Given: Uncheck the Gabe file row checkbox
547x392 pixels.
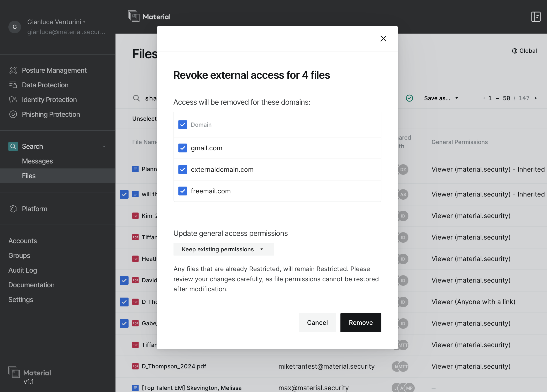Looking at the screenshot, I should (x=124, y=324).
